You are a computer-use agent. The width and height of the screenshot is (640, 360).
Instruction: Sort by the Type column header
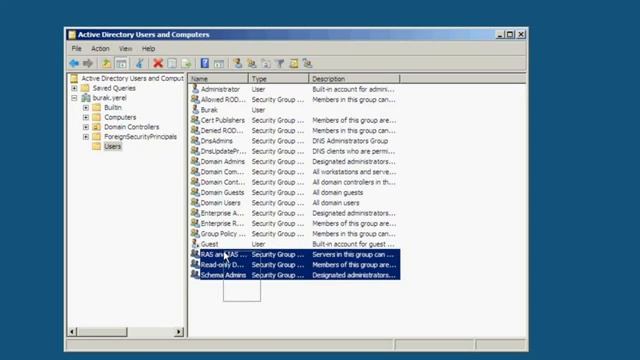coord(279,79)
